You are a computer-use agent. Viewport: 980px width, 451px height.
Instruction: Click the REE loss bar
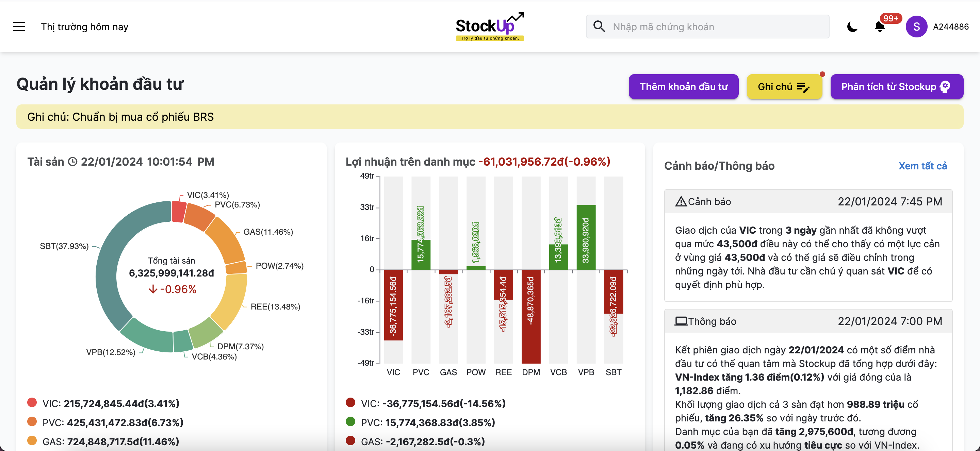[503, 285]
